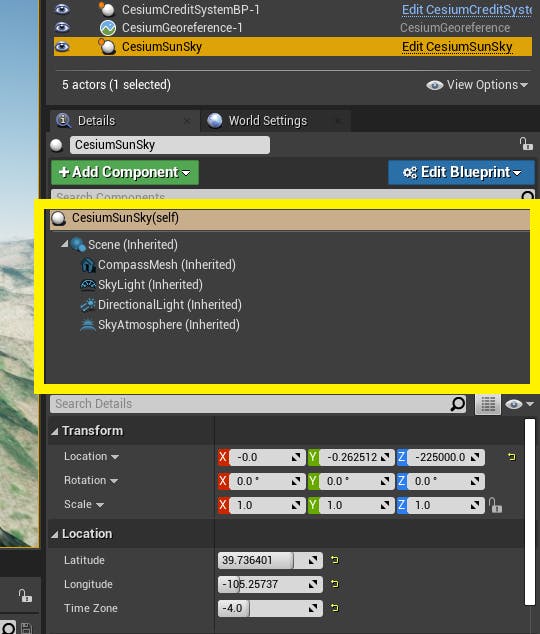Click the SkyAtmosphere component icon

88,325
